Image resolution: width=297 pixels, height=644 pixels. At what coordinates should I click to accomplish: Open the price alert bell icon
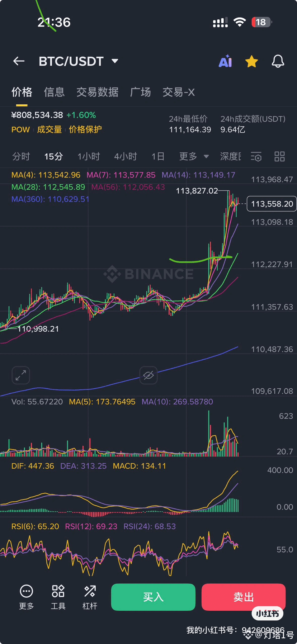click(278, 61)
